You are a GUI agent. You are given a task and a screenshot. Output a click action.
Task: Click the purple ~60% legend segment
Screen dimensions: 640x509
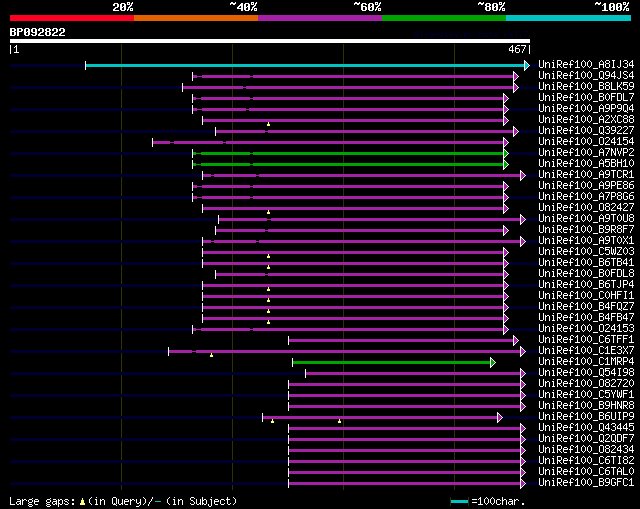click(320, 18)
